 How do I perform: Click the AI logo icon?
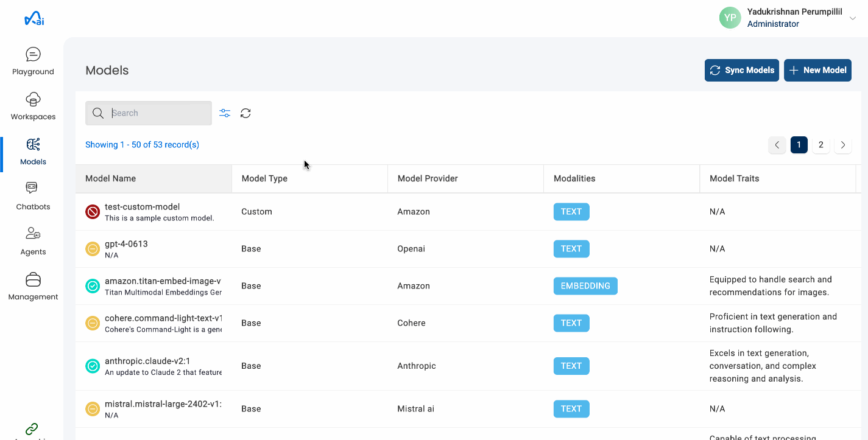coord(34,19)
